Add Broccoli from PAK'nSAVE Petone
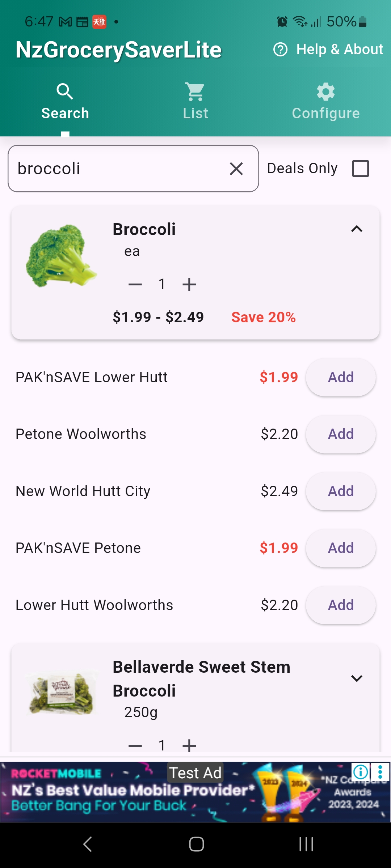This screenshot has height=868, width=391. click(x=340, y=548)
